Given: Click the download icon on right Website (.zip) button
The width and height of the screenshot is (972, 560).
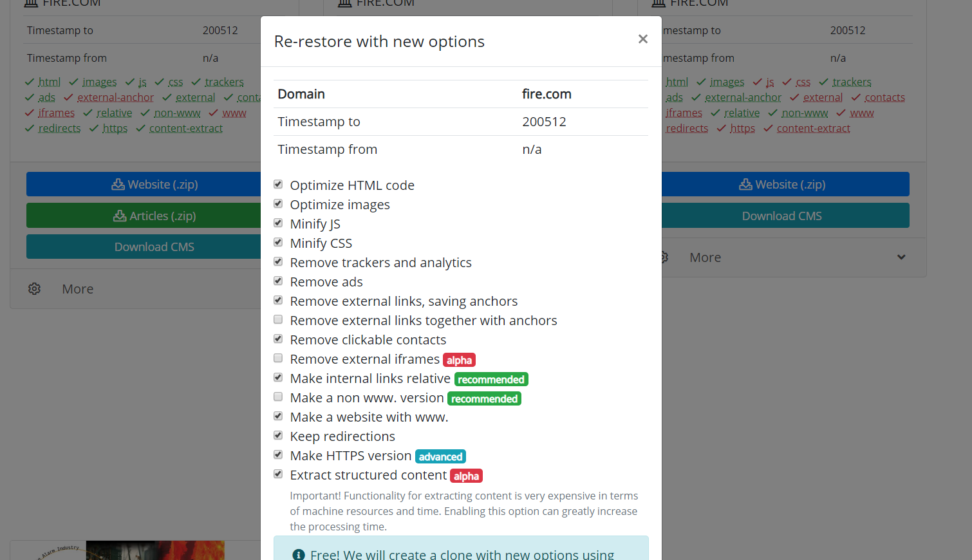Looking at the screenshot, I should (745, 185).
